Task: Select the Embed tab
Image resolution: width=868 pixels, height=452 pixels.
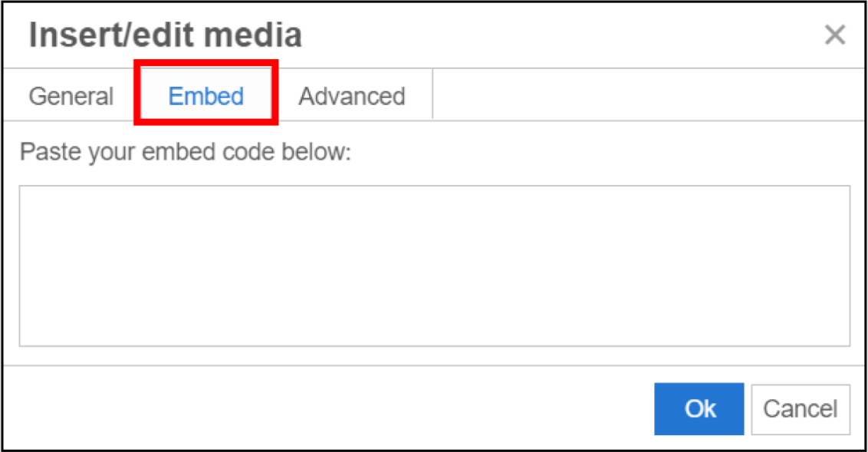Action: click(x=205, y=97)
